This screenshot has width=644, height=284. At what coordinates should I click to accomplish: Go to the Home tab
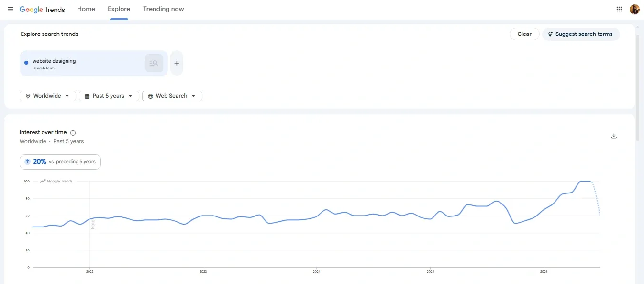click(x=86, y=9)
